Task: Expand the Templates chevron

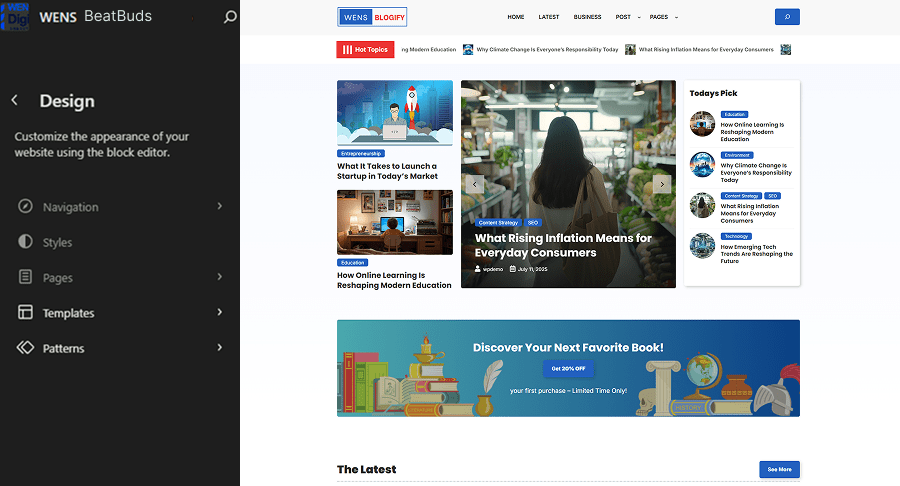Action: click(x=219, y=313)
